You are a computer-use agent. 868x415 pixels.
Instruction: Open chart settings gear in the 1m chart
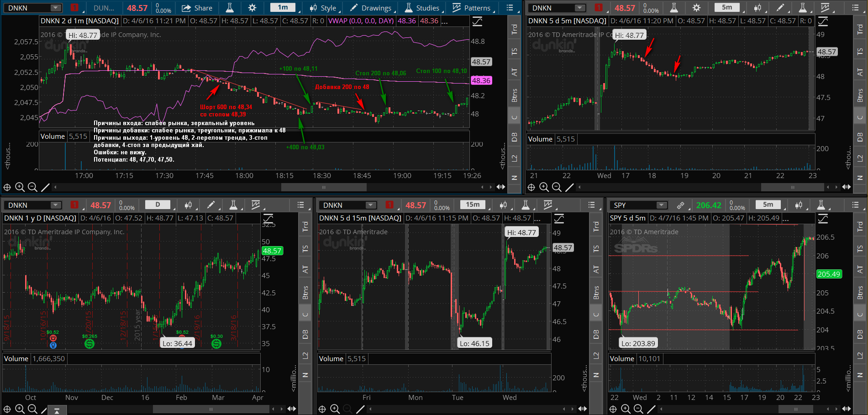(252, 8)
